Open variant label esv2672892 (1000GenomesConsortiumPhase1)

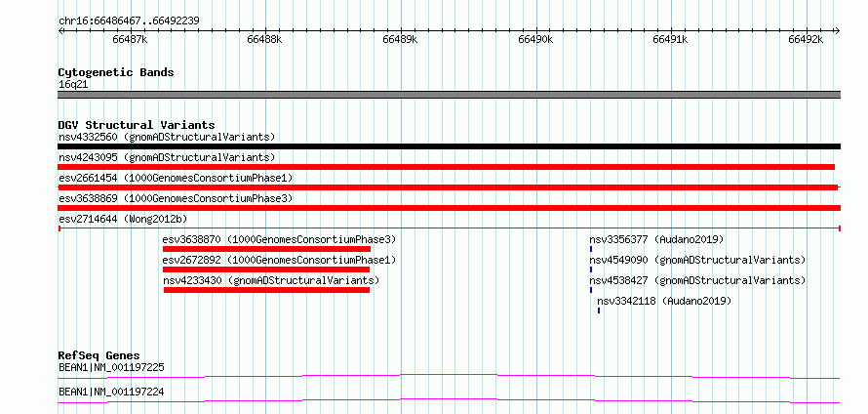pyautogui.click(x=280, y=260)
